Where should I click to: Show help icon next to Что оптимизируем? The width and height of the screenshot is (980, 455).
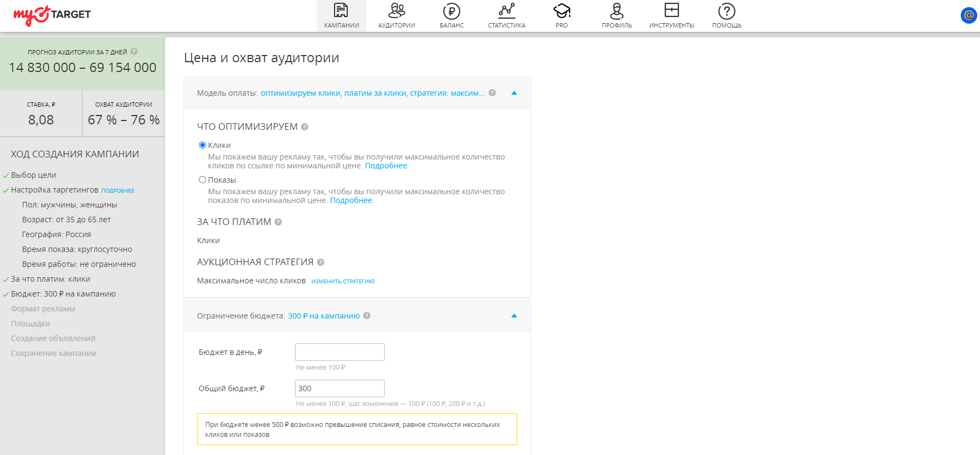pos(304,127)
